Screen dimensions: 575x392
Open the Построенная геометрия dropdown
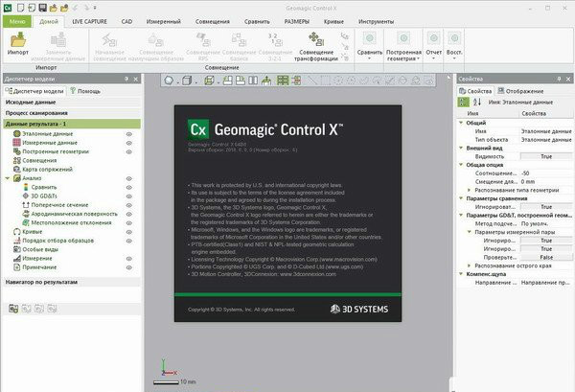tap(418, 58)
